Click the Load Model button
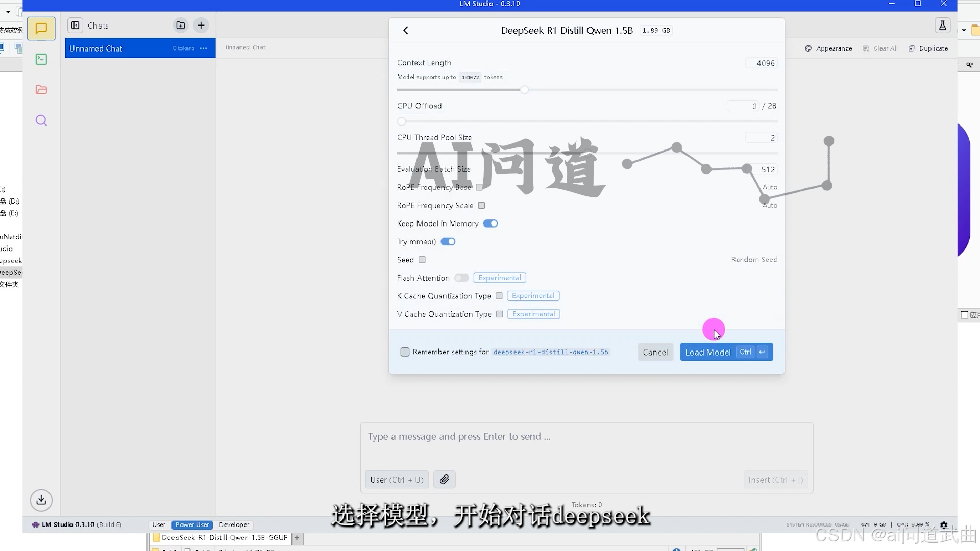 [x=708, y=352]
